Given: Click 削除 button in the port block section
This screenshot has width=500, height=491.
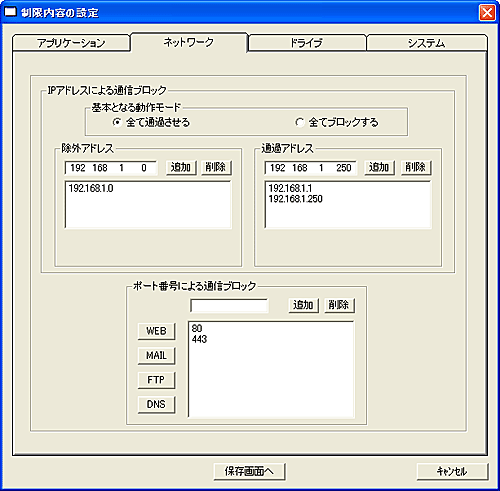Looking at the screenshot, I should [339, 305].
